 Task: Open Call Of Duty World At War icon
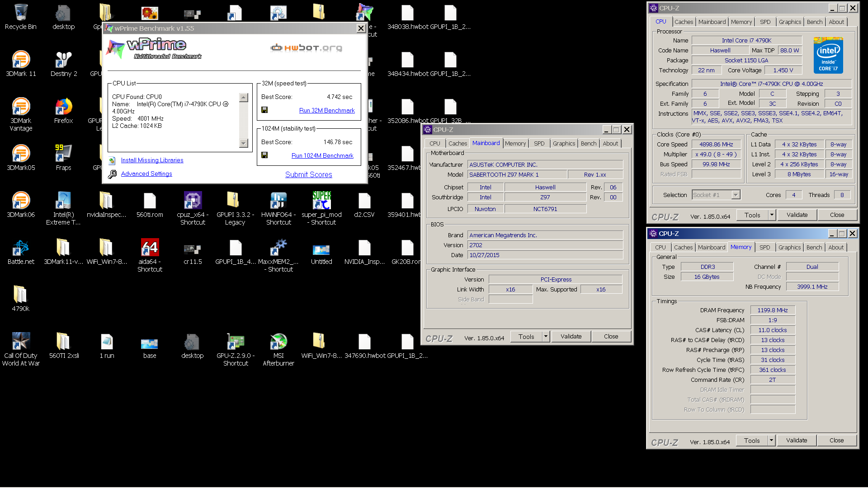point(20,349)
